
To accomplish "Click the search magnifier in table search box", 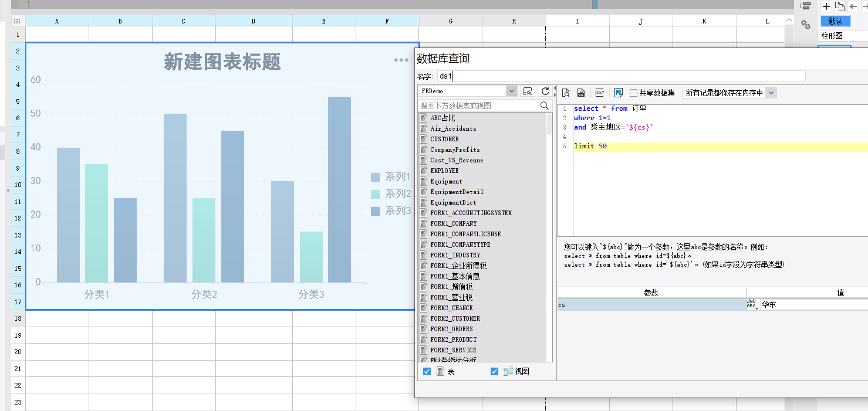I will [x=544, y=106].
